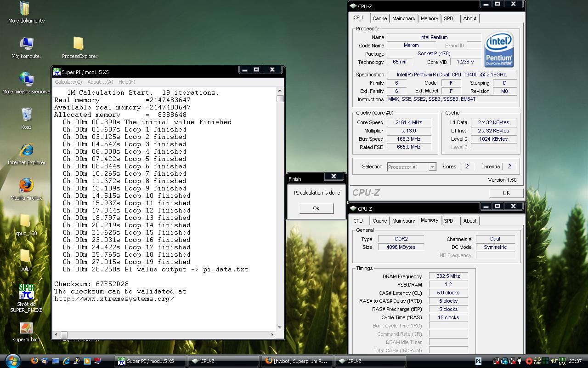Click the power plug tray icon

pyautogui.click(x=520, y=361)
